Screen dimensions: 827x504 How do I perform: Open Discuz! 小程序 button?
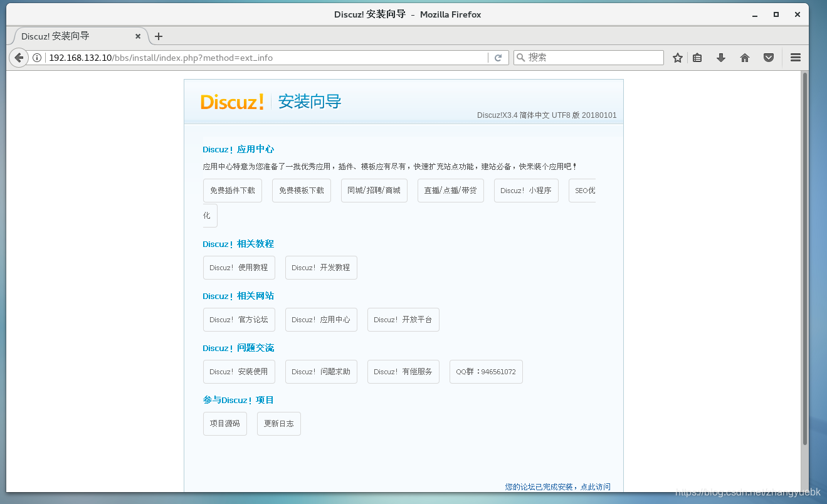[x=526, y=191]
